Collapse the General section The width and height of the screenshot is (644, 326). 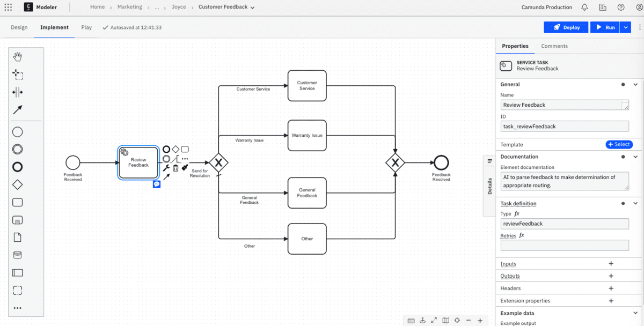(x=635, y=84)
